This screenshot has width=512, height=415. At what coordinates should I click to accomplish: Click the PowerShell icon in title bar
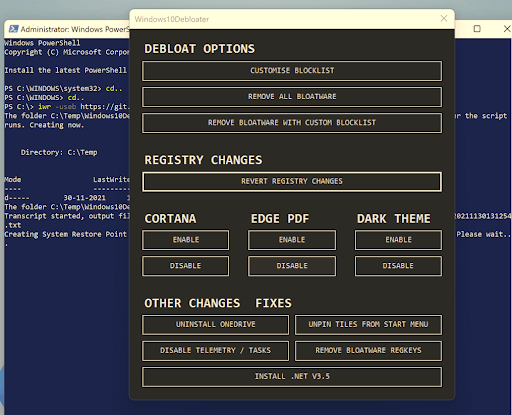[x=13, y=29]
